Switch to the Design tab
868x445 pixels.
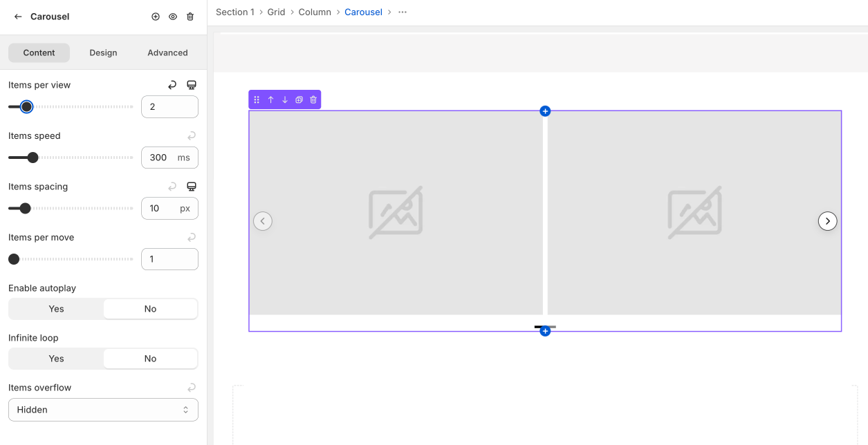(103, 53)
